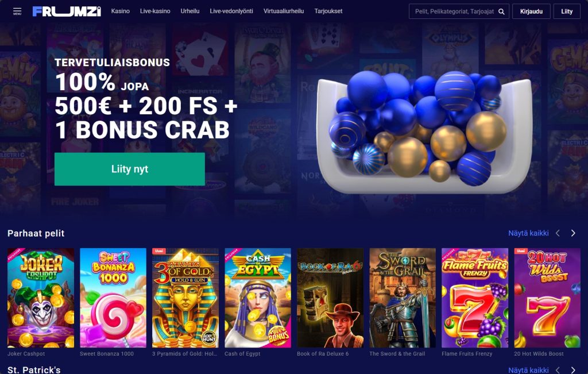Open Virtuaaliurheilu page
The width and height of the screenshot is (588, 374).
tap(284, 11)
